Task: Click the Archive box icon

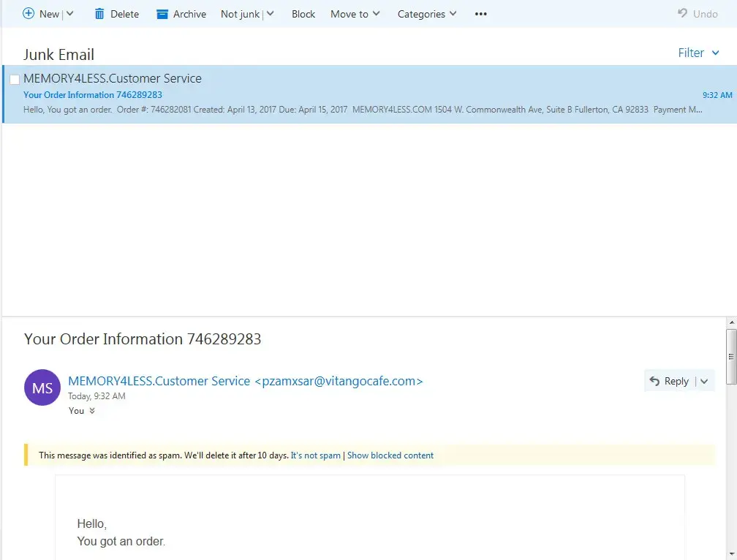Action: pyautogui.click(x=162, y=14)
